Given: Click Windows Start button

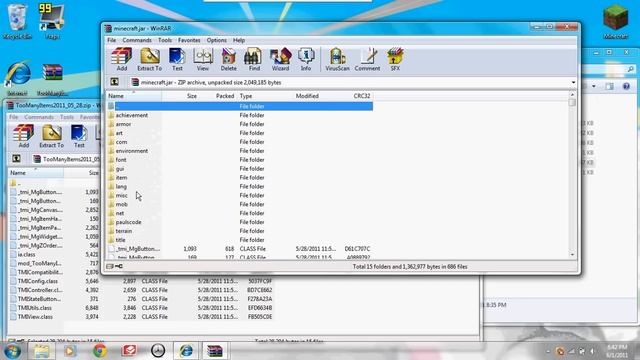Looking at the screenshot, I should coord(13,351).
